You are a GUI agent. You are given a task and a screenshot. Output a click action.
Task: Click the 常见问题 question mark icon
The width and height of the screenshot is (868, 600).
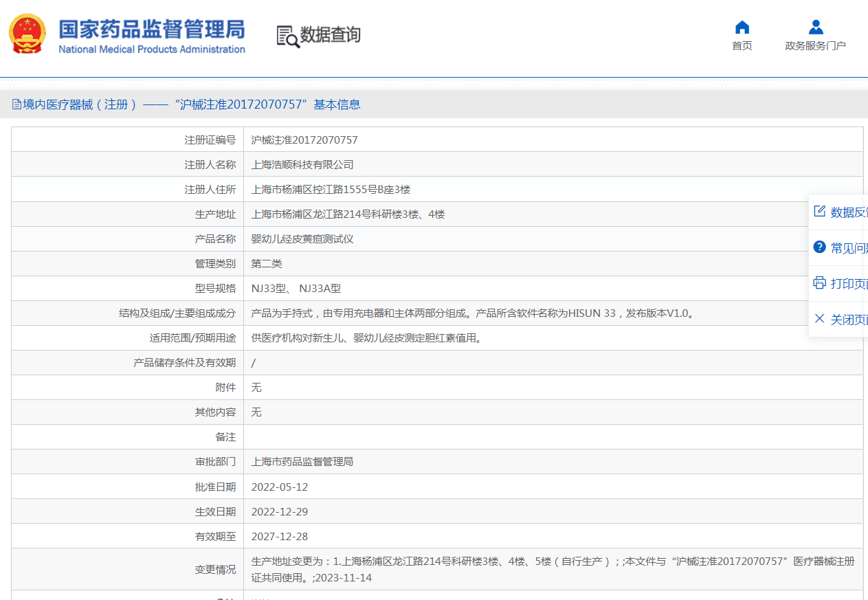point(819,247)
